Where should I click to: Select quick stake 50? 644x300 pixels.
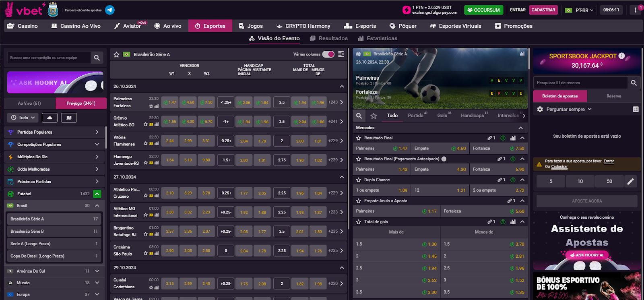(x=609, y=181)
